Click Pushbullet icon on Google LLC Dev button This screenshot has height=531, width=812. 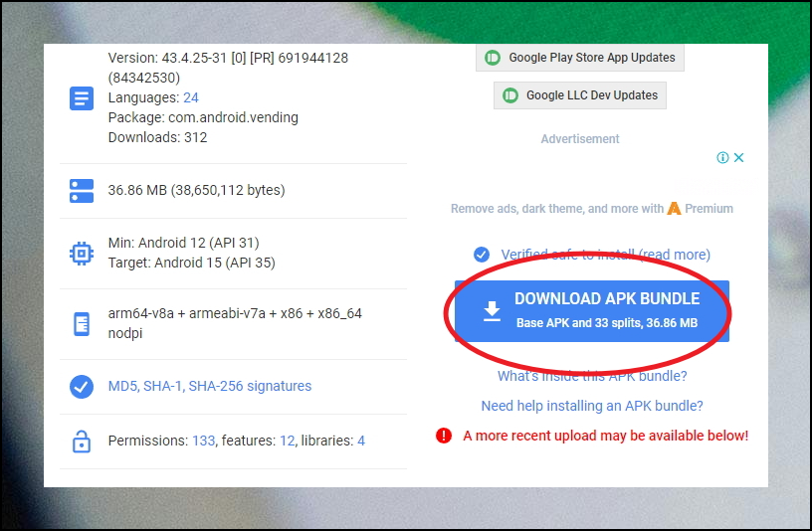click(x=510, y=95)
